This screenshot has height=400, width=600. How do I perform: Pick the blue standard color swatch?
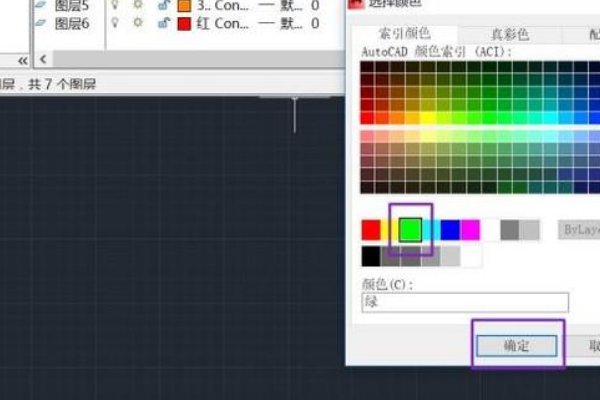(x=450, y=230)
